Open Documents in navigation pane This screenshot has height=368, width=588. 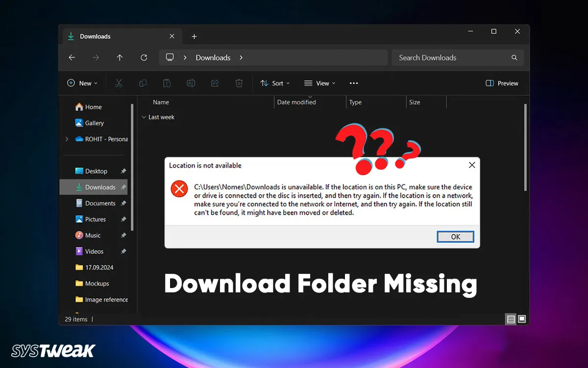[x=96, y=203]
